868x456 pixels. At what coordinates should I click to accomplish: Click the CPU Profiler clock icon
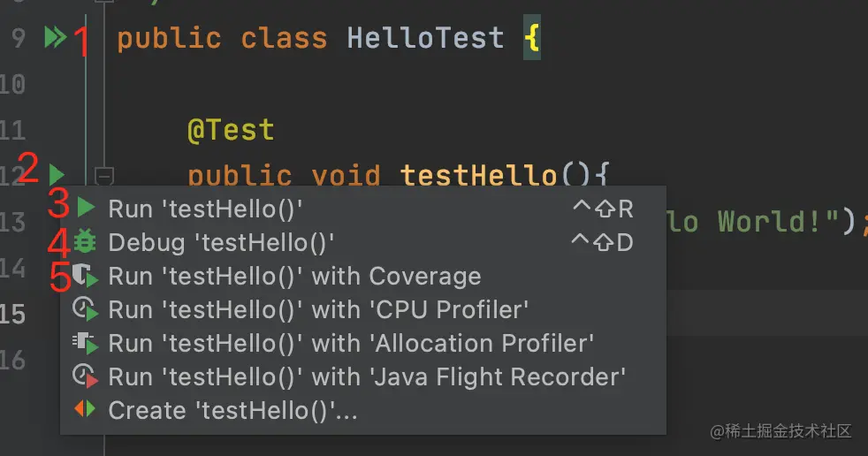(x=85, y=308)
